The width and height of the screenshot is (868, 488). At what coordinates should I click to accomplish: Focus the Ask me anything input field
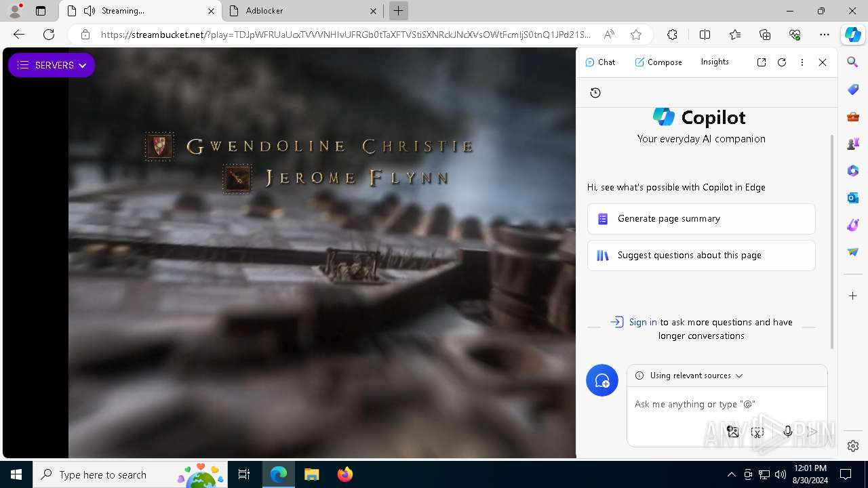tap(726, 404)
